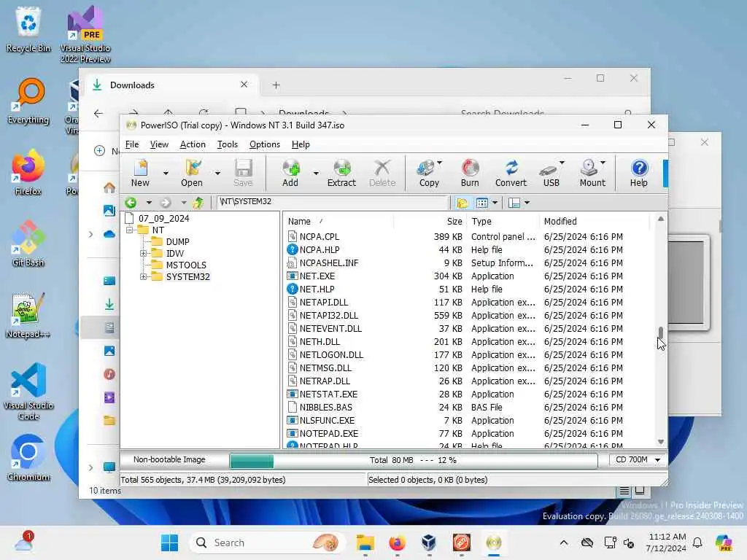Open File Explorer from the taskbar
Image resolution: width=747 pixels, height=560 pixels.
pos(365,542)
